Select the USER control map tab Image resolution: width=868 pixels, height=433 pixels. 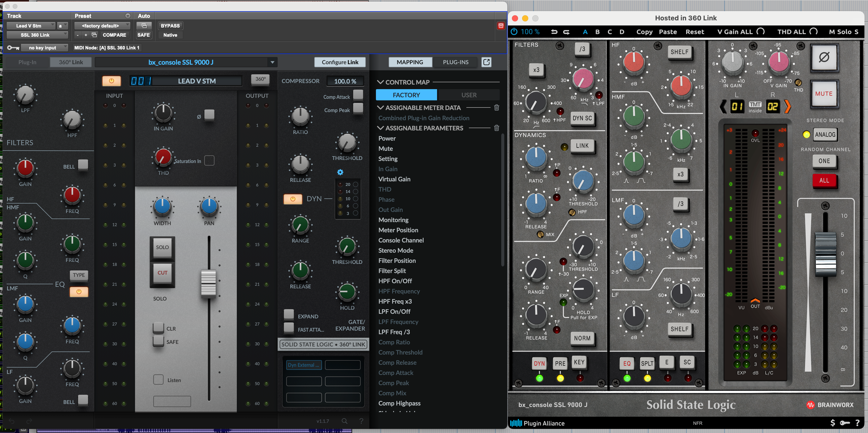click(469, 95)
